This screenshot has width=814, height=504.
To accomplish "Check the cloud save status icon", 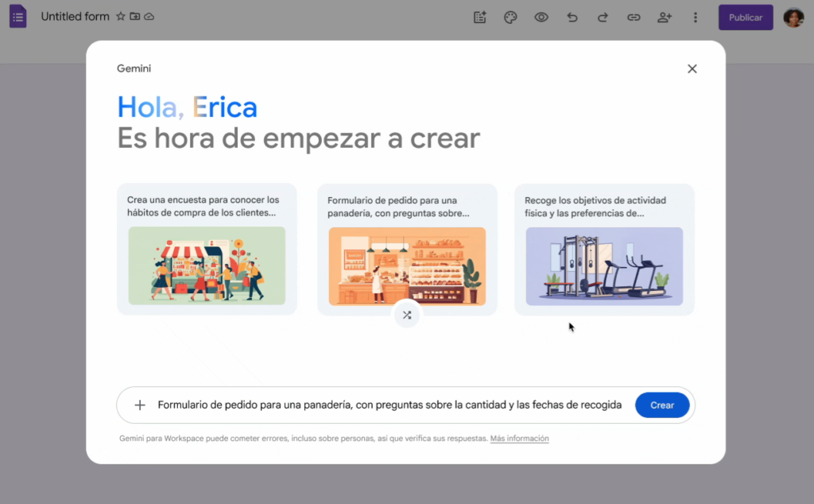I will point(149,17).
